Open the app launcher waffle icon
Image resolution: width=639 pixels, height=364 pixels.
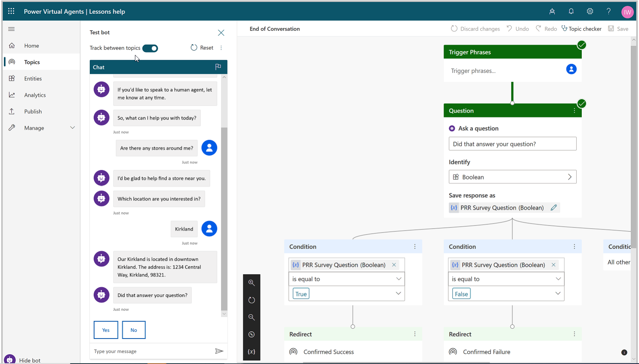pyautogui.click(x=11, y=11)
